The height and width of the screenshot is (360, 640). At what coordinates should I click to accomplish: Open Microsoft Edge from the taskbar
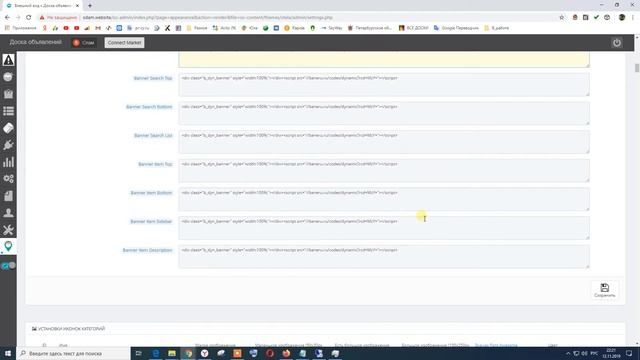(156, 353)
